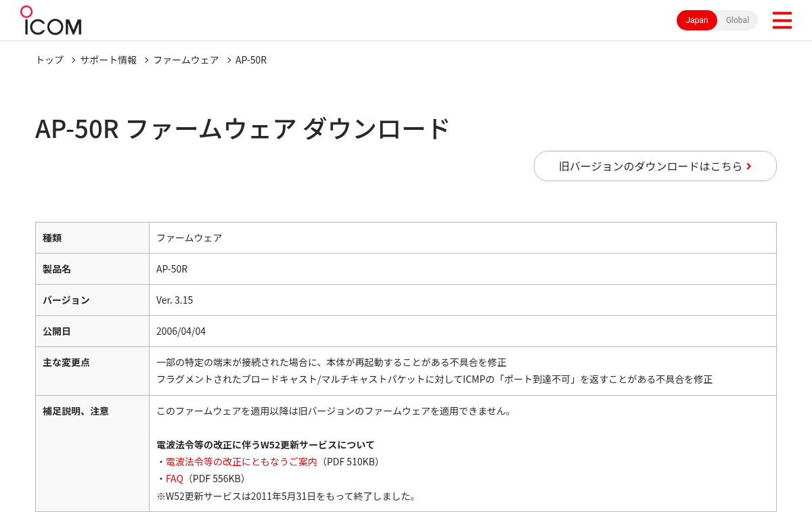Viewport: 812px width, 512px height.
Task: Select the 公開日 row header
Action: point(92,331)
